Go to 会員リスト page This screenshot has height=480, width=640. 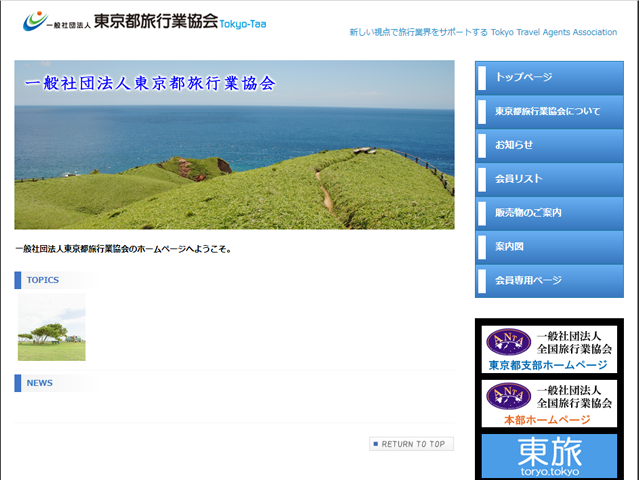(548, 179)
